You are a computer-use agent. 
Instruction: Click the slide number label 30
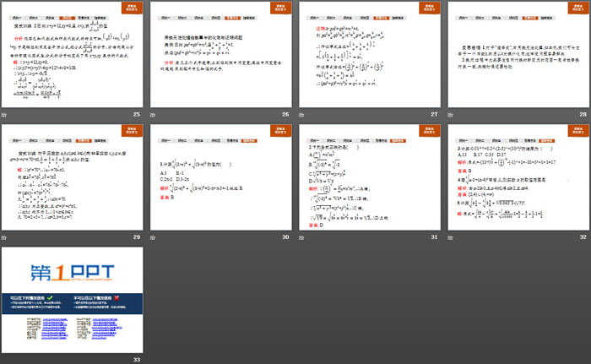[285, 237]
